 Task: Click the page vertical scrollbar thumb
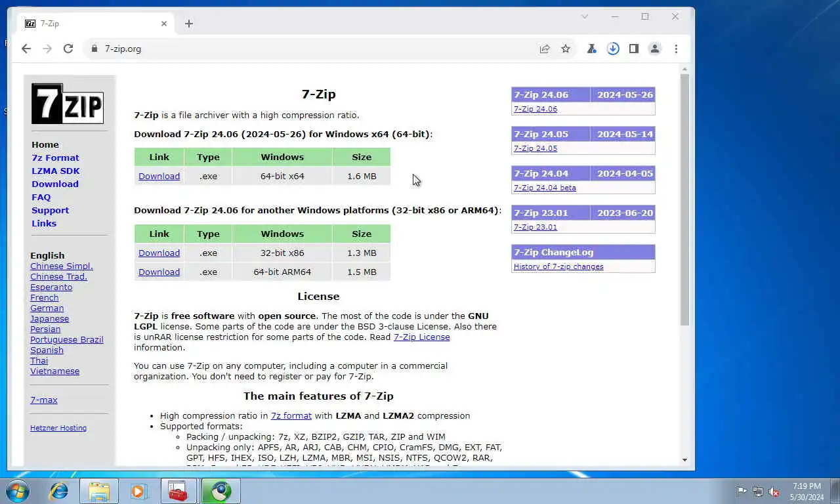[x=684, y=200]
